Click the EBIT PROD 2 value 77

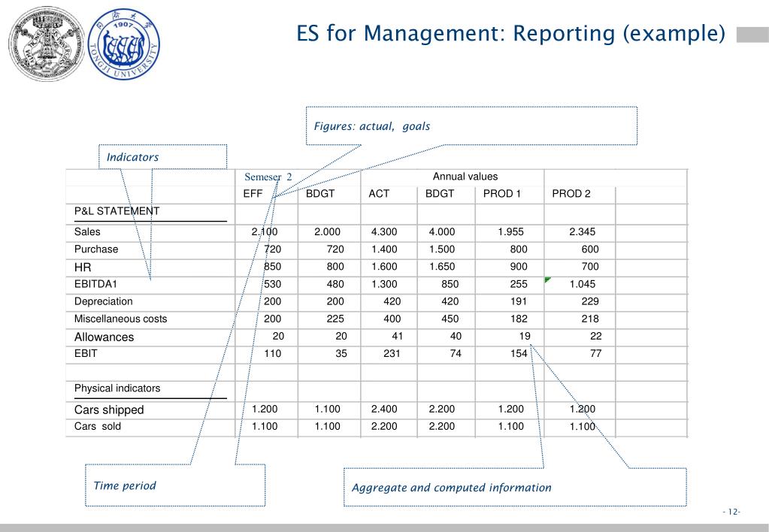[596, 353]
